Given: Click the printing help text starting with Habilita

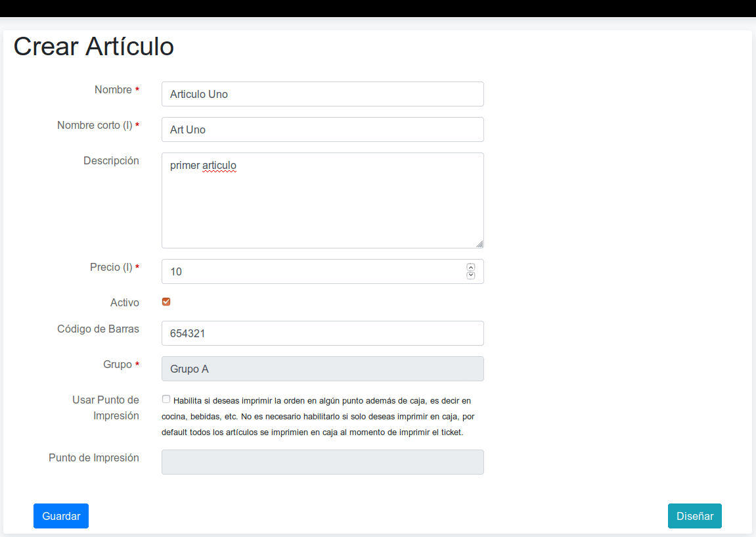Looking at the screenshot, I should [319, 416].
